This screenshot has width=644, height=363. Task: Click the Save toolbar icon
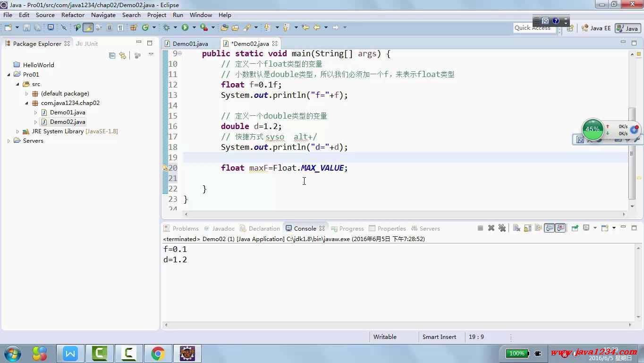[26, 27]
